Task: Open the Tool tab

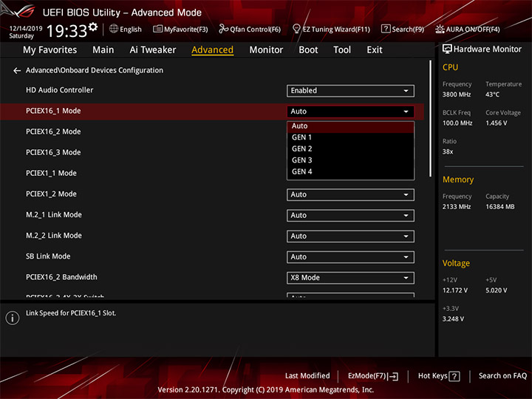Action: coord(342,50)
